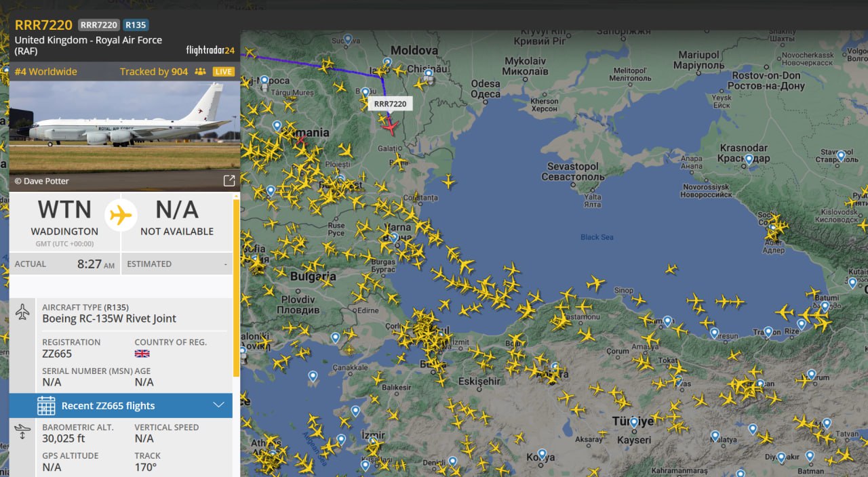Click the airport pin near Krasnodar
The width and height of the screenshot is (868, 477).
coord(749,160)
